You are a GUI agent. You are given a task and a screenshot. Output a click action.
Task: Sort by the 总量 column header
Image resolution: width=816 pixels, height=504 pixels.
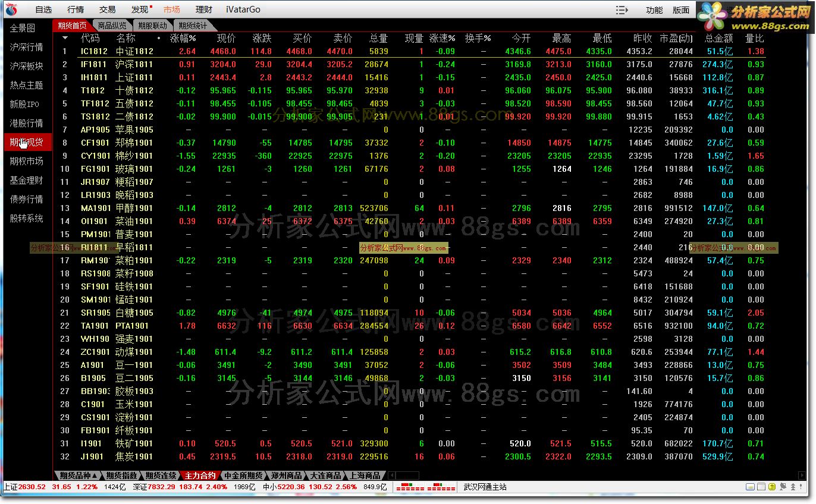378,38
